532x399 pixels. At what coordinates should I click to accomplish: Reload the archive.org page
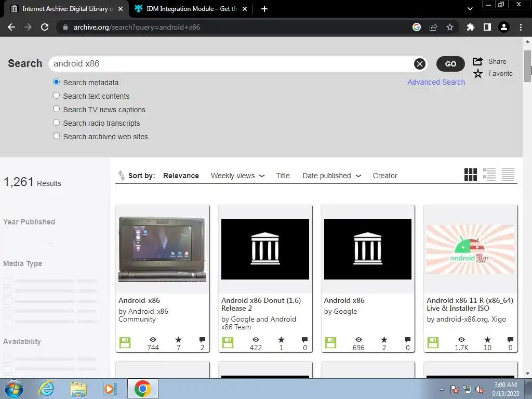click(45, 27)
